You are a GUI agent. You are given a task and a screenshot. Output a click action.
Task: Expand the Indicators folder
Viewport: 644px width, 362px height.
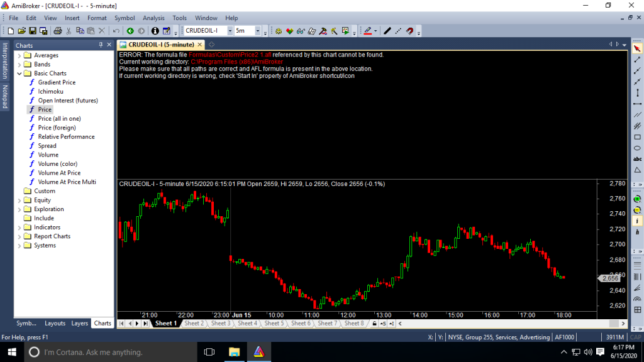[x=19, y=228]
